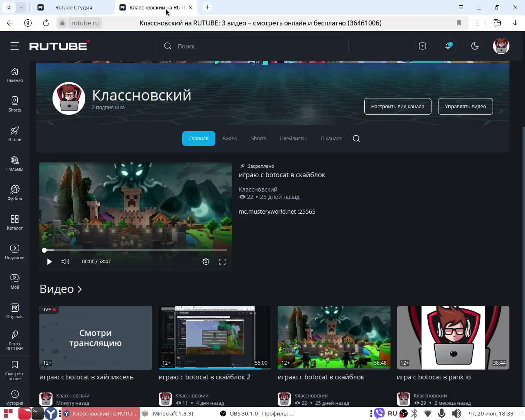
Task: Open the notifications bell
Action: (448, 46)
